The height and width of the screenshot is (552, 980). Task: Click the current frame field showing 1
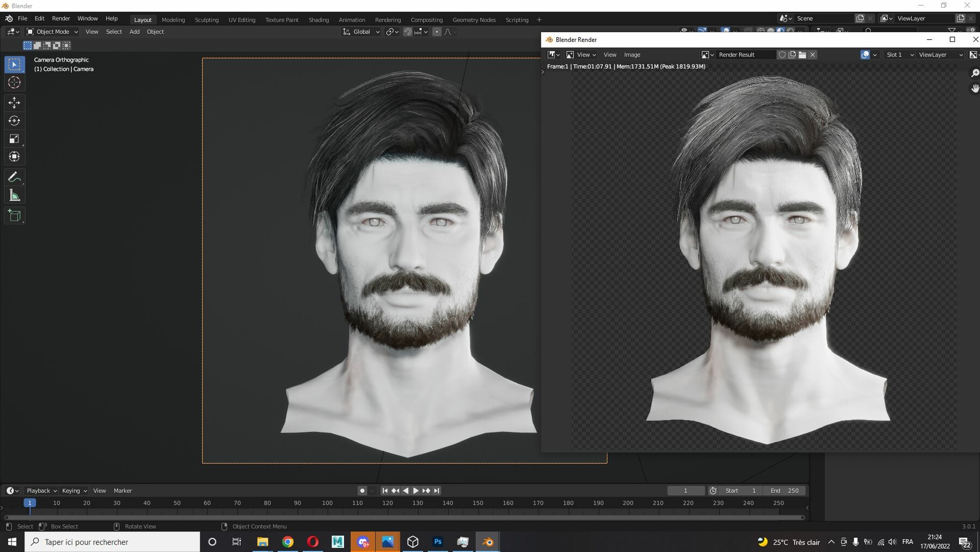tap(686, 490)
